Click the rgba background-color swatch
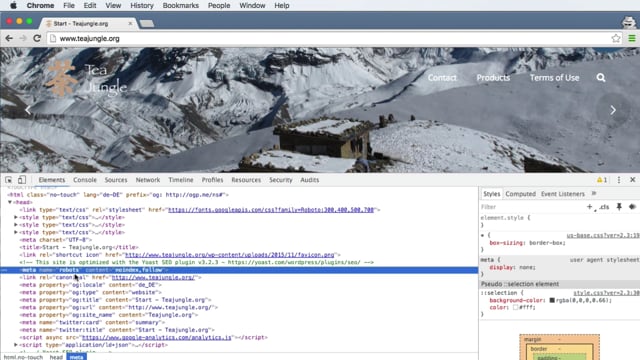The image size is (640, 360). (552, 300)
